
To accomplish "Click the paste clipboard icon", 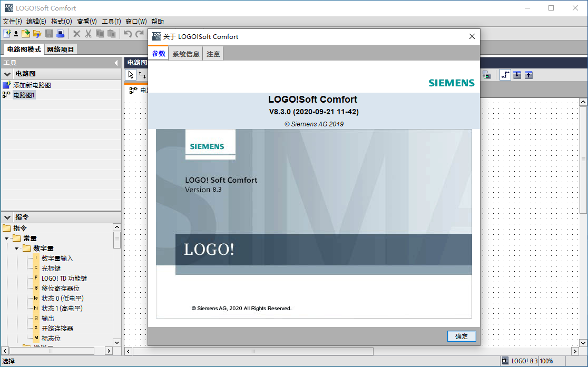I will pyautogui.click(x=111, y=34).
